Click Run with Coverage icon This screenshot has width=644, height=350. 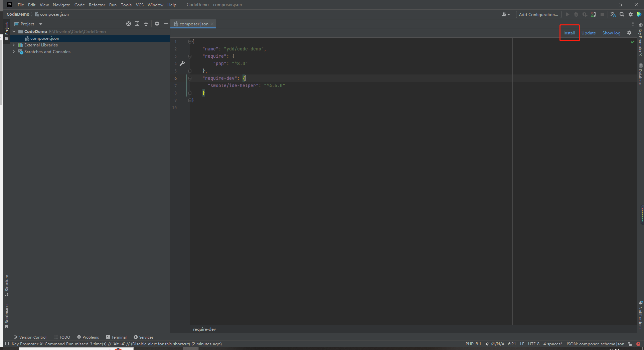pos(585,14)
